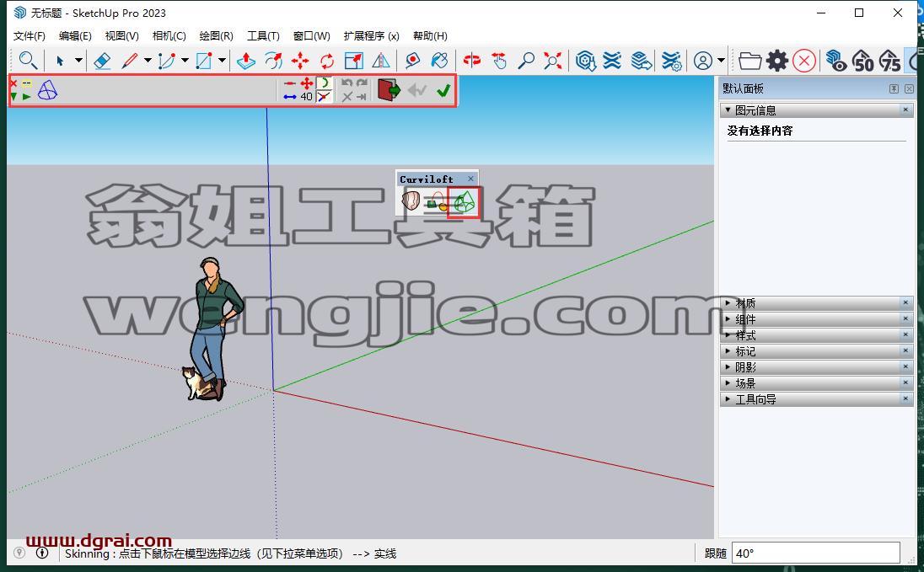This screenshot has width=924, height=572.
Task: Click the blue Skinning shape icon in the options bar
Action: 48,90
